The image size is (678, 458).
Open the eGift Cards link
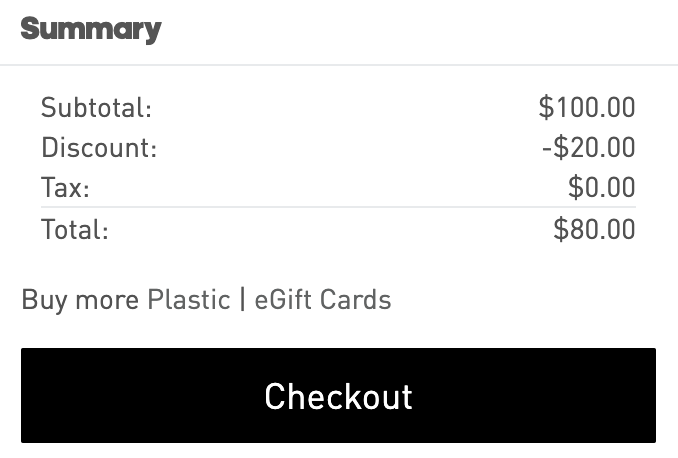(x=322, y=299)
